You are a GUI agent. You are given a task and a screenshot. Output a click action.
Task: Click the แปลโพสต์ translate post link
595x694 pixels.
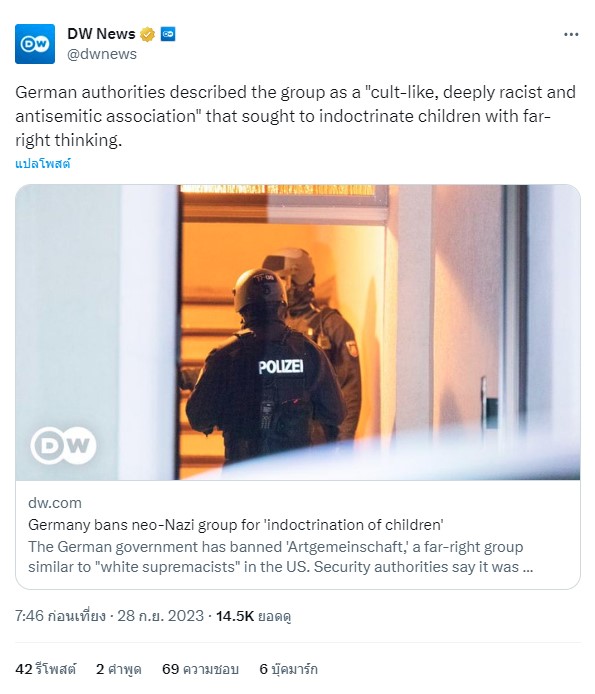coord(43,164)
